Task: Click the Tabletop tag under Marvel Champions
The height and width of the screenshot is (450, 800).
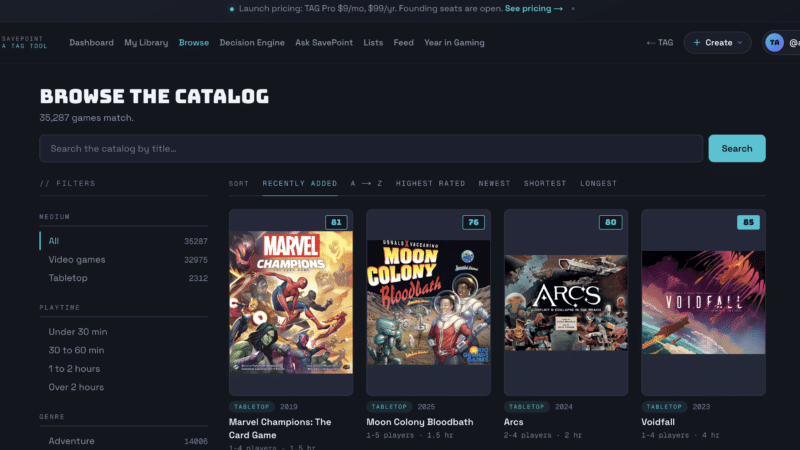Action: (x=252, y=407)
